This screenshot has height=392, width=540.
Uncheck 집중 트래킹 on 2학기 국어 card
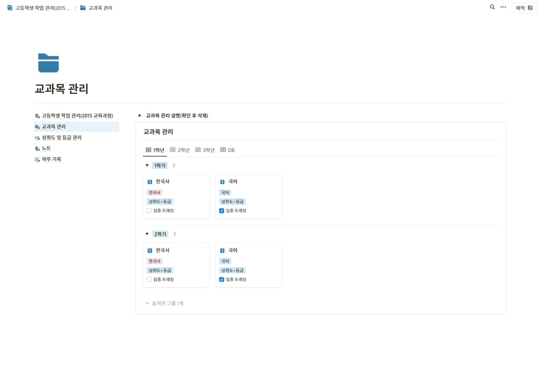pos(221,280)
